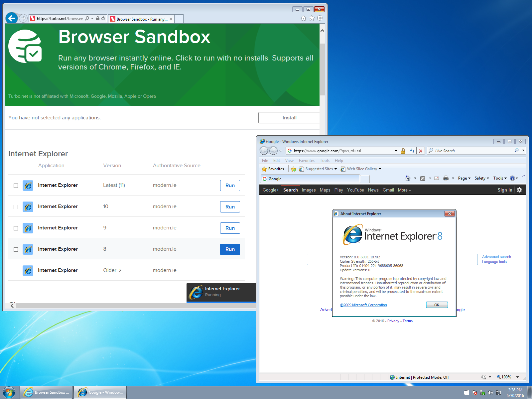Click the padlock security icon in address bar

coord(403,151)
